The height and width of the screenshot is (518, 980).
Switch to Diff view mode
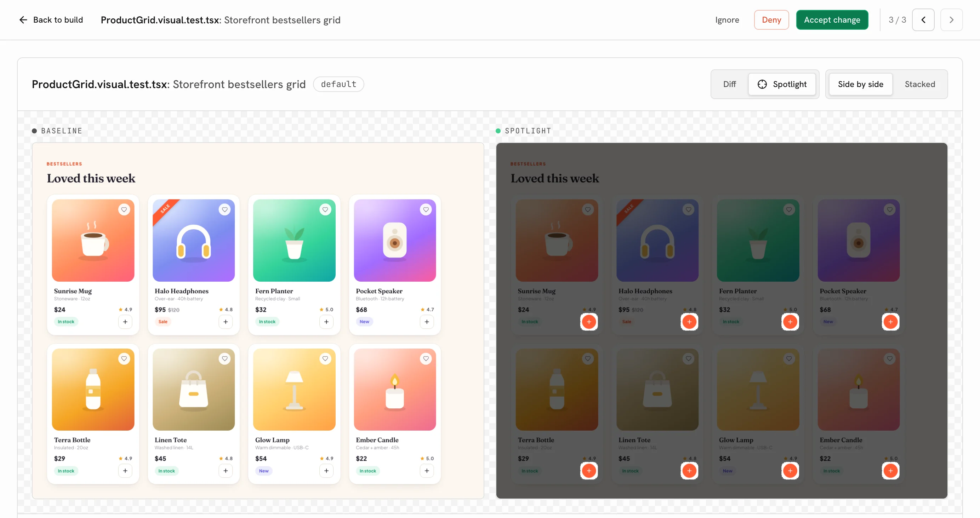(729, 84)
